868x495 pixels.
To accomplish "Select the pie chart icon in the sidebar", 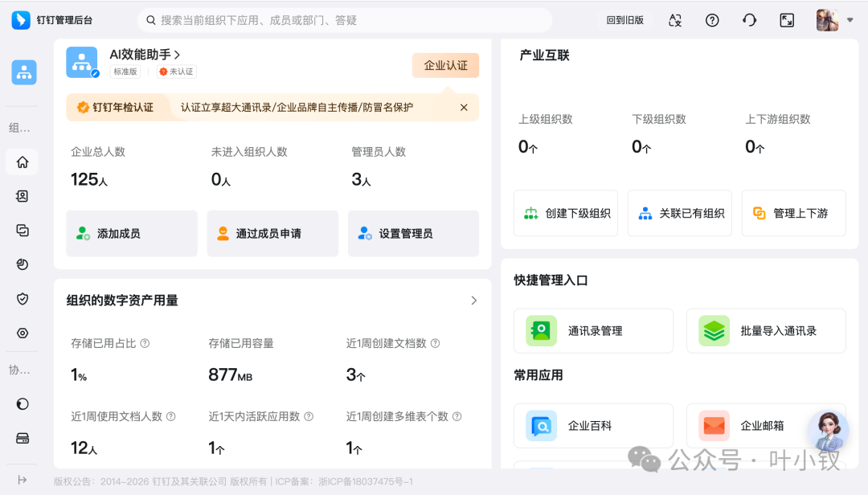I will coord(23,264).
